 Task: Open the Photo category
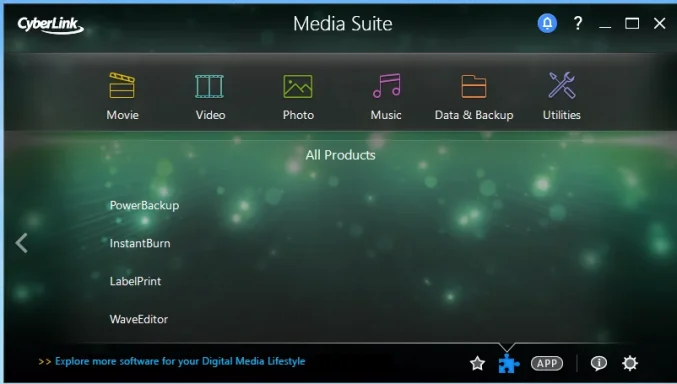(x=298, y=96)
